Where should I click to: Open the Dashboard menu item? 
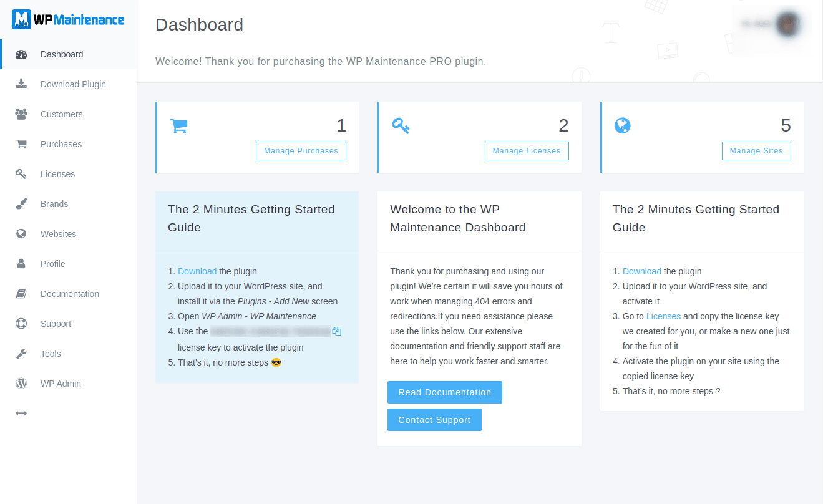[69, 54]
